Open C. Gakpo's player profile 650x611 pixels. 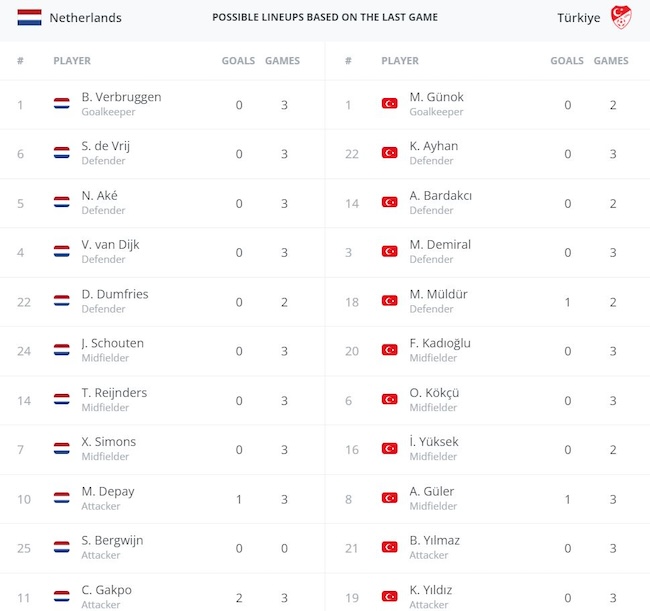tap(107, 590)
